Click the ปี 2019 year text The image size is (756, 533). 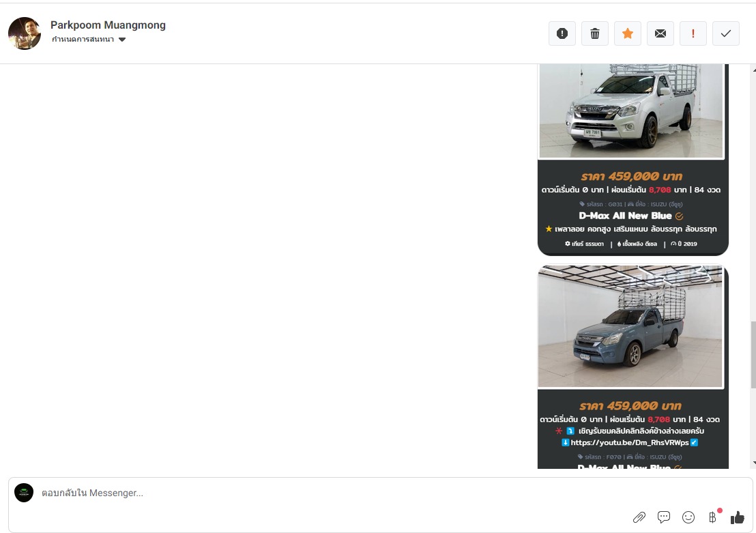pyautogui.click(x=687, y=244)
